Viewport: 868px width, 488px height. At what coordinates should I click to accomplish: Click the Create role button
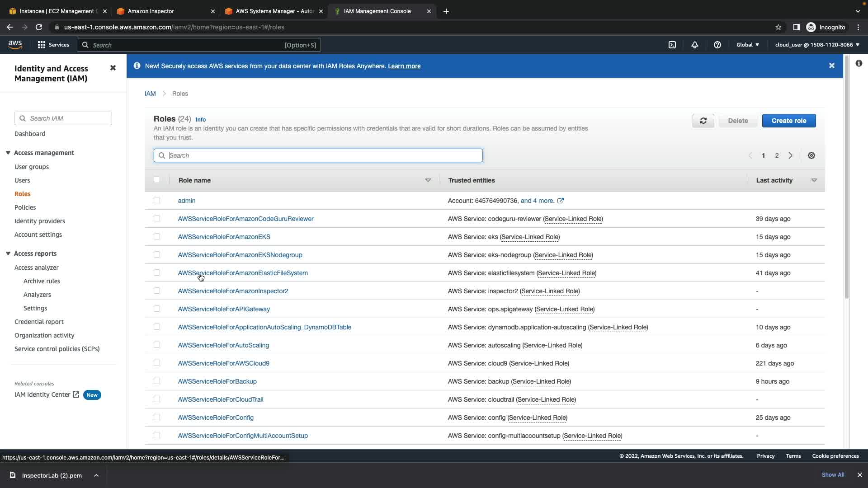[x=788, y=121]
